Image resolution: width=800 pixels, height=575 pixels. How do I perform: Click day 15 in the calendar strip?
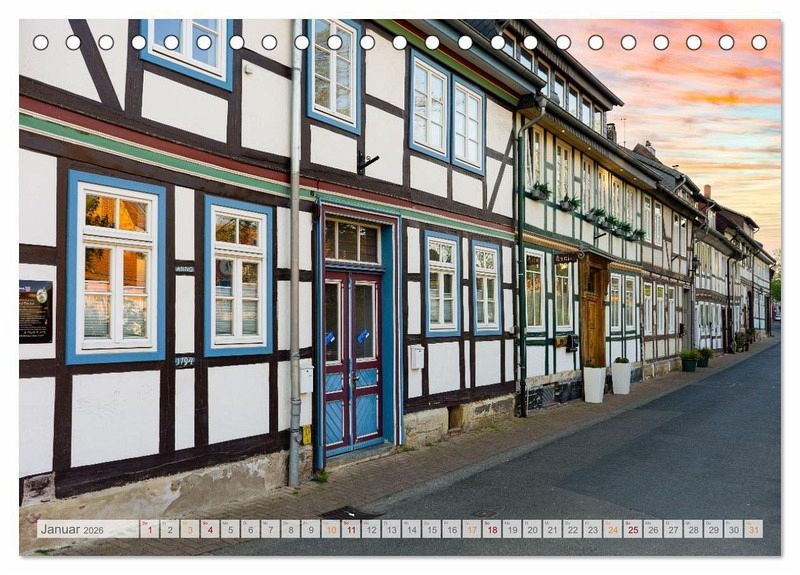pos(431,529)
